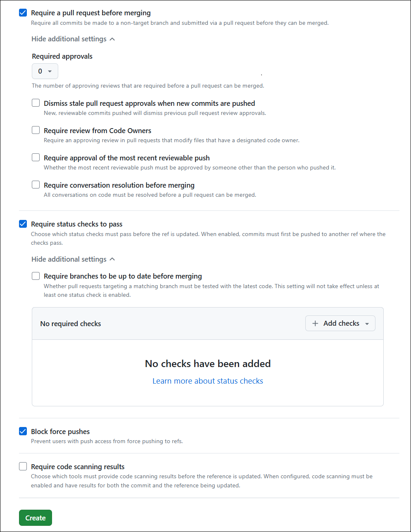Click the plus icon on Add checks
Image resolution: width=411 pixels, height=532 pixels.
click(x=315, y=323)
